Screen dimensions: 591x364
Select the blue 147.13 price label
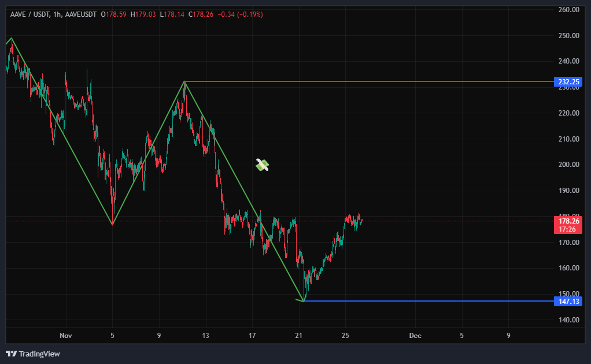567,302
